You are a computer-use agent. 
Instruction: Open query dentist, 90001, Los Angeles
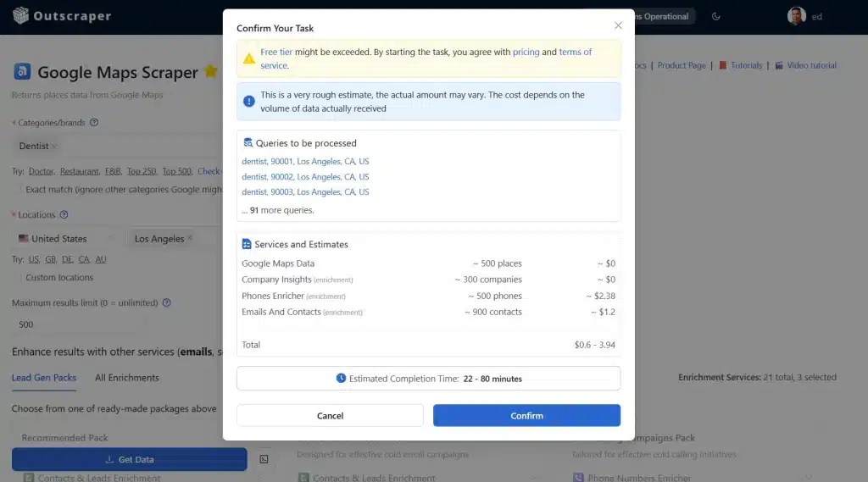[305, 161]
